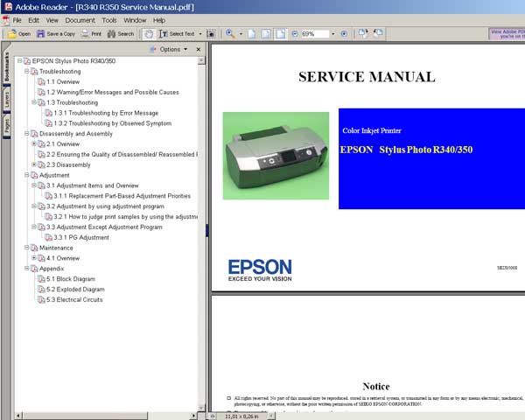Set view to Fit Page icon
The height and width of the screenshot is (420, 525).
pos(267,34)
